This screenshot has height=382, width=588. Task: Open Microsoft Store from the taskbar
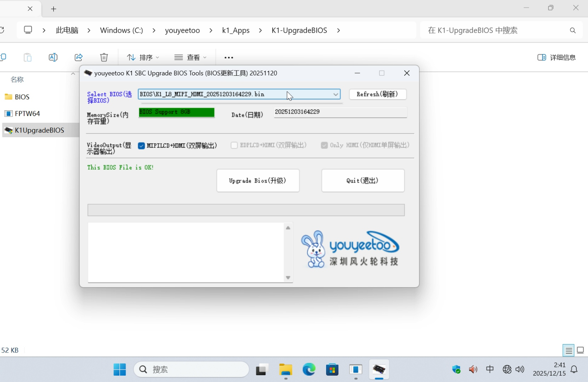coord(332,370)
